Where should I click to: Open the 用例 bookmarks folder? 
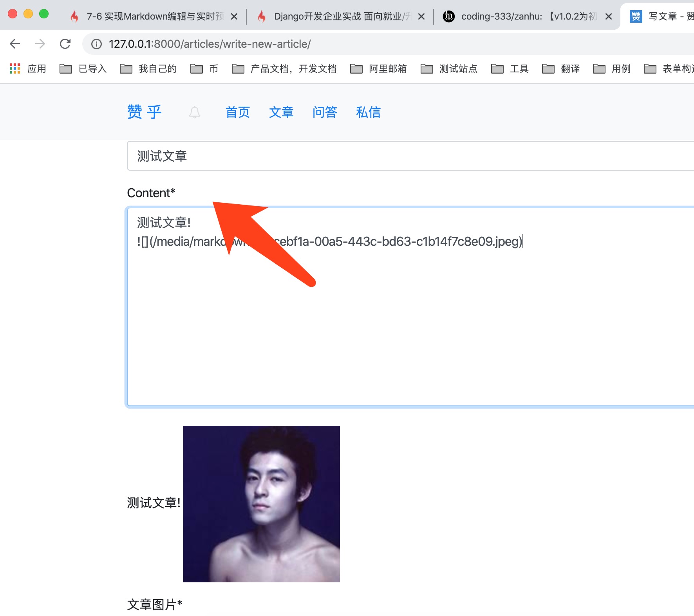tap(612, 69)
